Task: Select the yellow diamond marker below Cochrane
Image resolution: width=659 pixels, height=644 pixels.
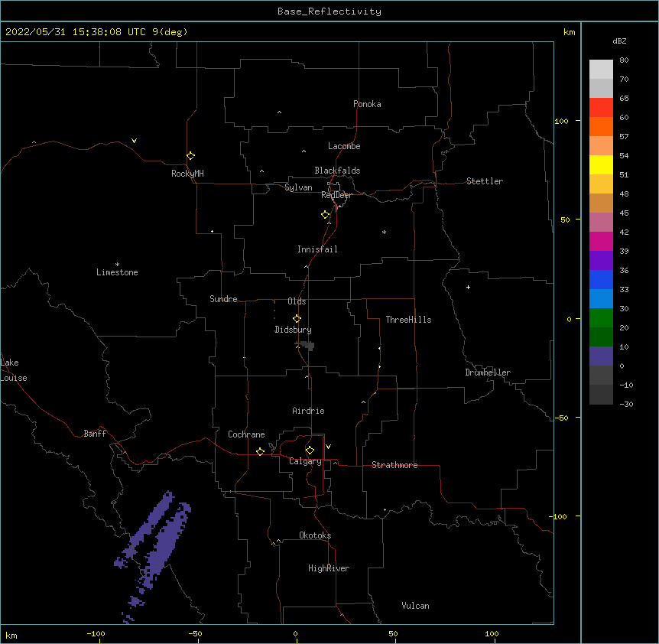Action: point(260,451)
